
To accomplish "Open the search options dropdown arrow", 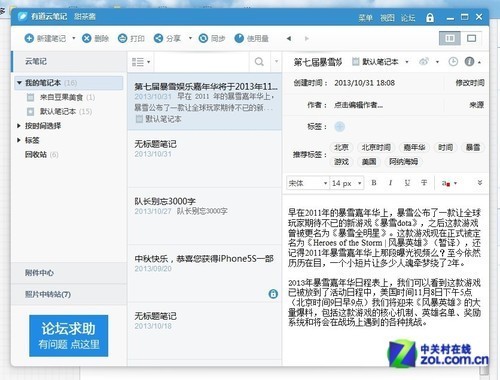I will click(x=276, y=61).
